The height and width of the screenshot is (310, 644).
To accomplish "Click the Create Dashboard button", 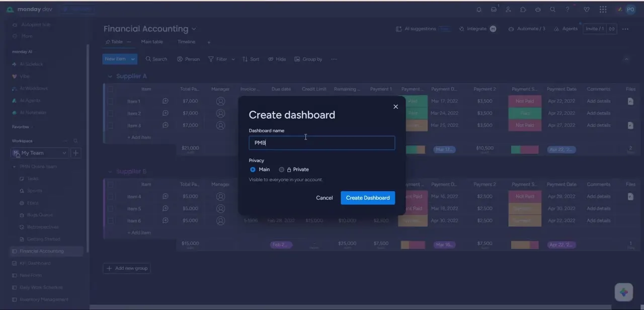I will (368, 198).
